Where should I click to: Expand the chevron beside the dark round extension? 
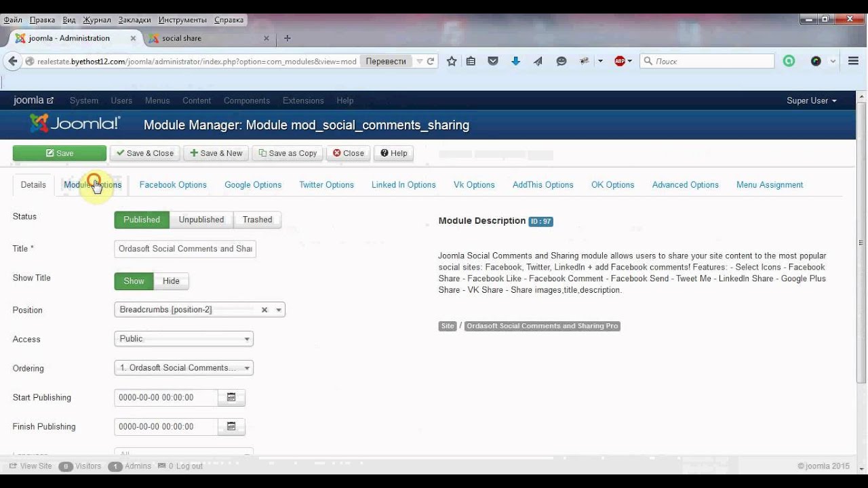click(x=833, y=61)
